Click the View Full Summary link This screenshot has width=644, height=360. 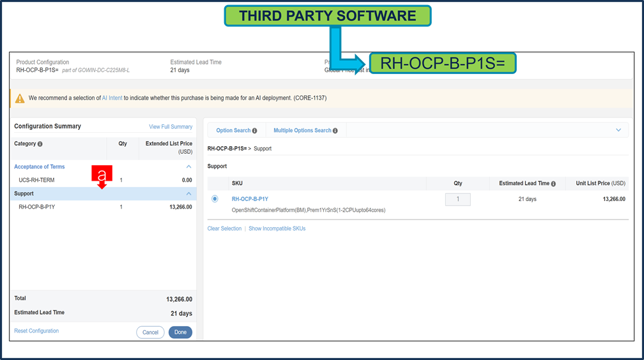(x=171, y=127)
